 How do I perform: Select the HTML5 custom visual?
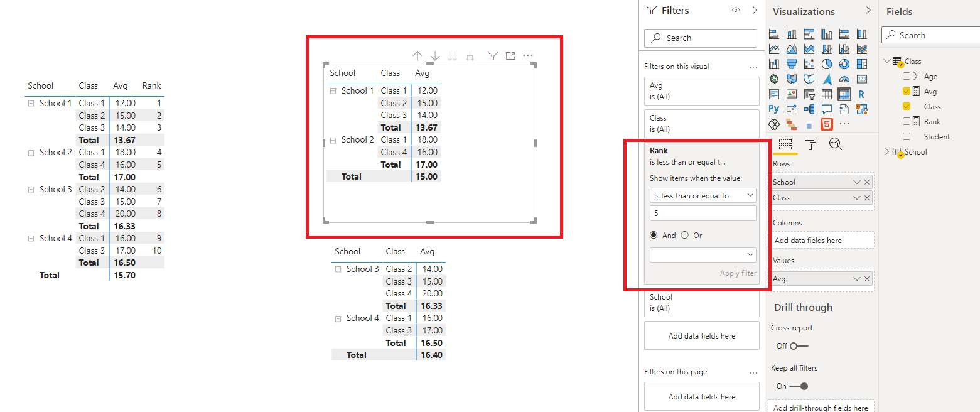[x=827, y=124]
